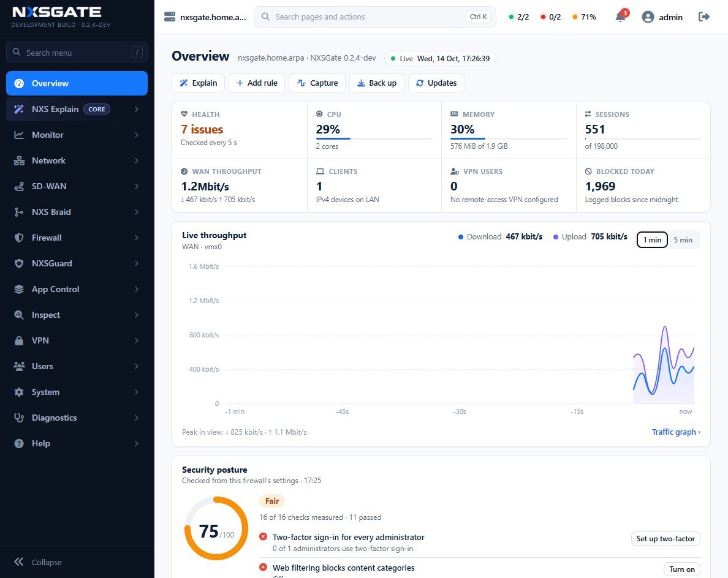
Task: Click the green 2/2 status indicator
Action: point(518,17)
